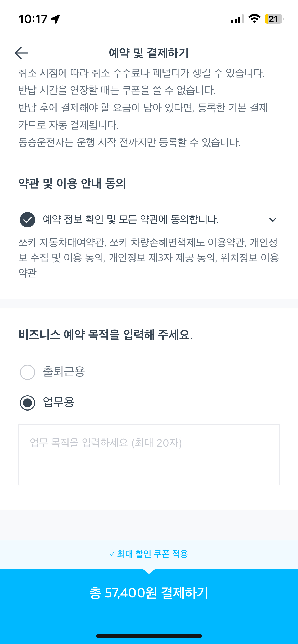Tap the 약관 및 이용 안내 동의 heading
Screen dimensions: 298x644
(x=72, y=183)
